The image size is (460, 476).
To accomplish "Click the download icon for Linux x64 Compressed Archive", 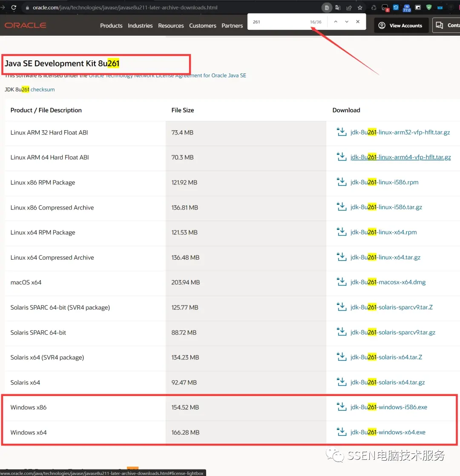I will [342, 257].
